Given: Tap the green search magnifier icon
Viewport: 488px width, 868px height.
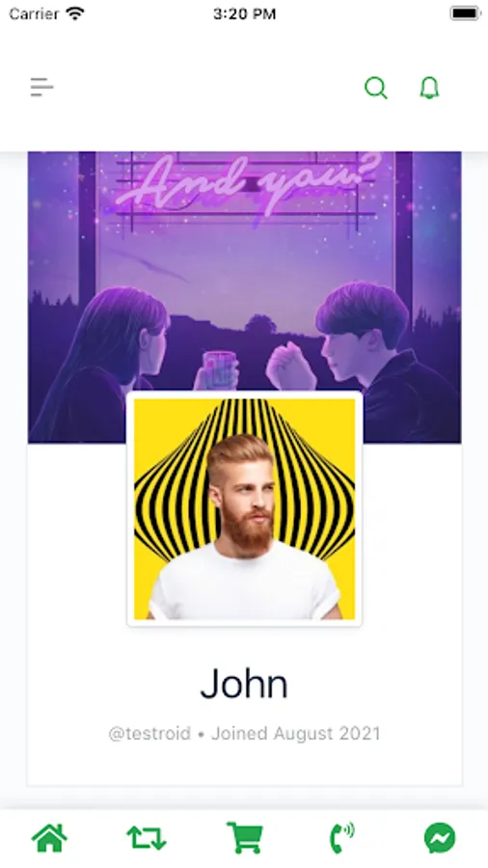Looking at the screenshot, I should pyautogui.click(x=376, y=88).
